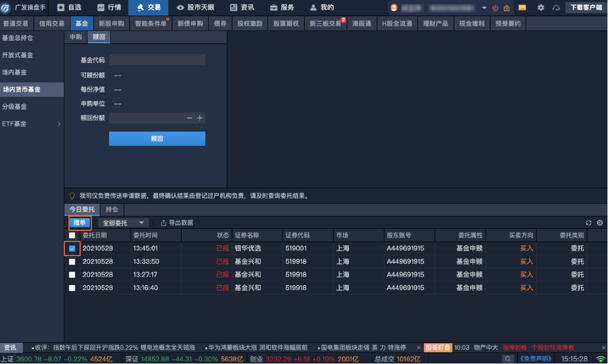Image resolution: width=608 pixels, height=364 pixels.
Task: Click the orange lock icon
Action: tap(506, 8)
